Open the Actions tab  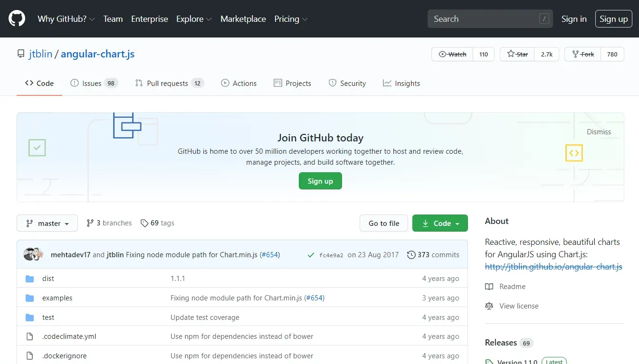[x=238, y=83]
